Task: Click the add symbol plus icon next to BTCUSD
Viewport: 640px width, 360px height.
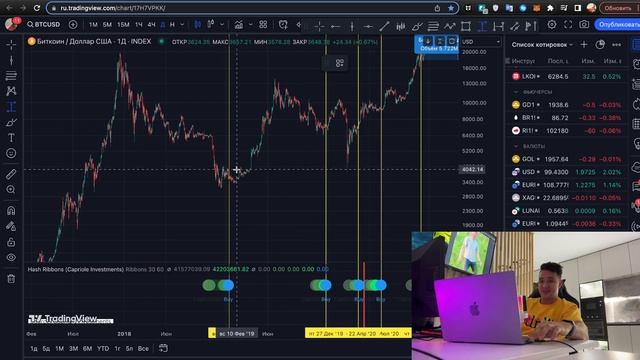Action: click(x=73, y=24)
